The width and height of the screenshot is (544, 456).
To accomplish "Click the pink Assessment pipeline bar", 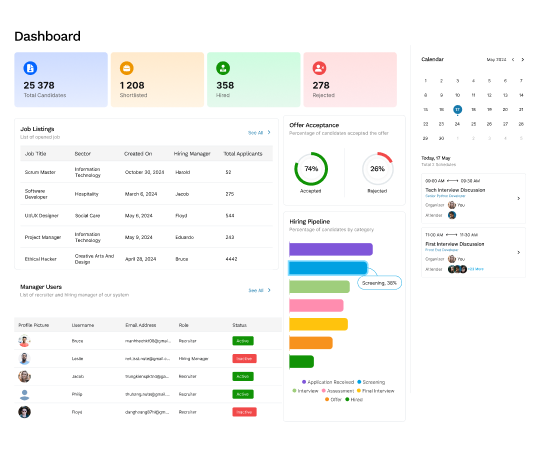I will pos(316,305).
